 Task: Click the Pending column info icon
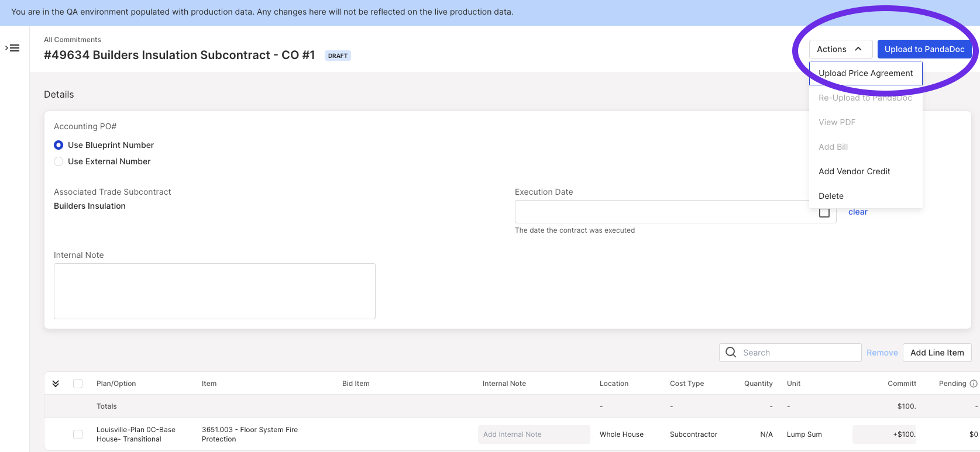(974, 384)
